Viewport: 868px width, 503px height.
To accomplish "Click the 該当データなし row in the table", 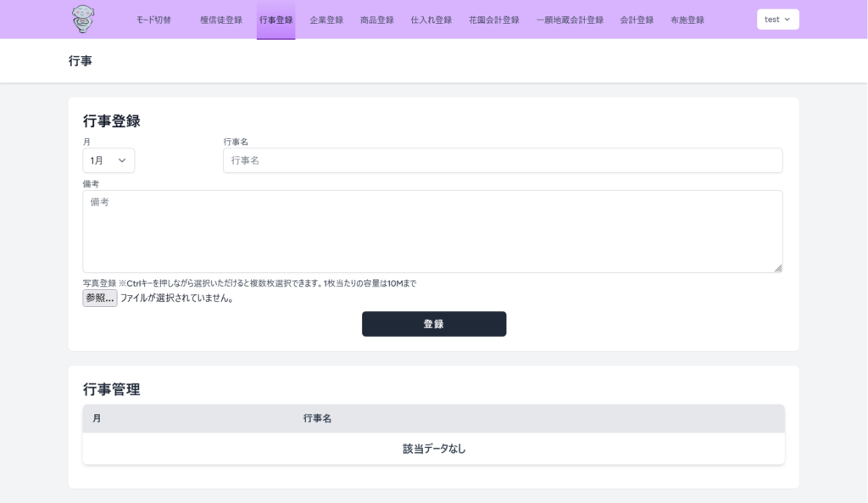I will point(434,449).
